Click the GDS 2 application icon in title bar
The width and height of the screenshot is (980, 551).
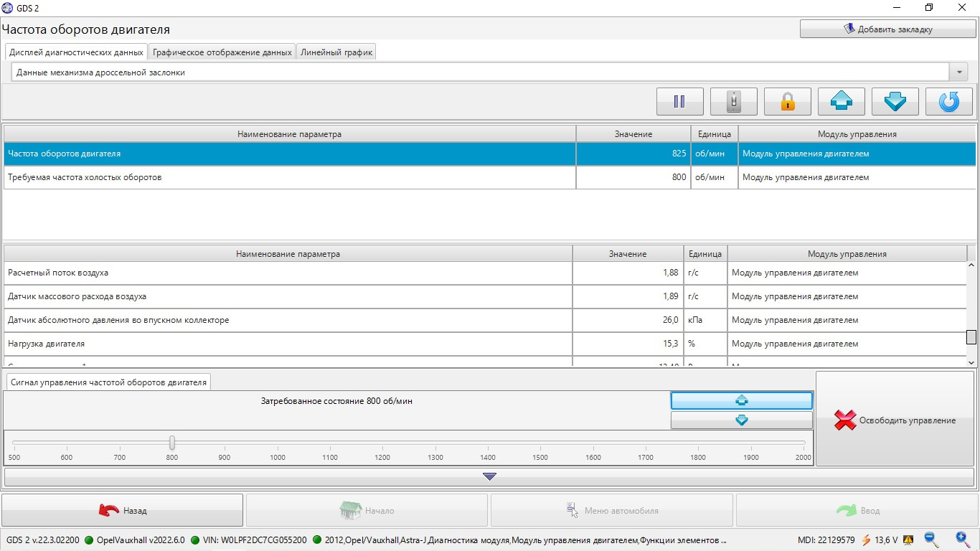coord(8,7)
